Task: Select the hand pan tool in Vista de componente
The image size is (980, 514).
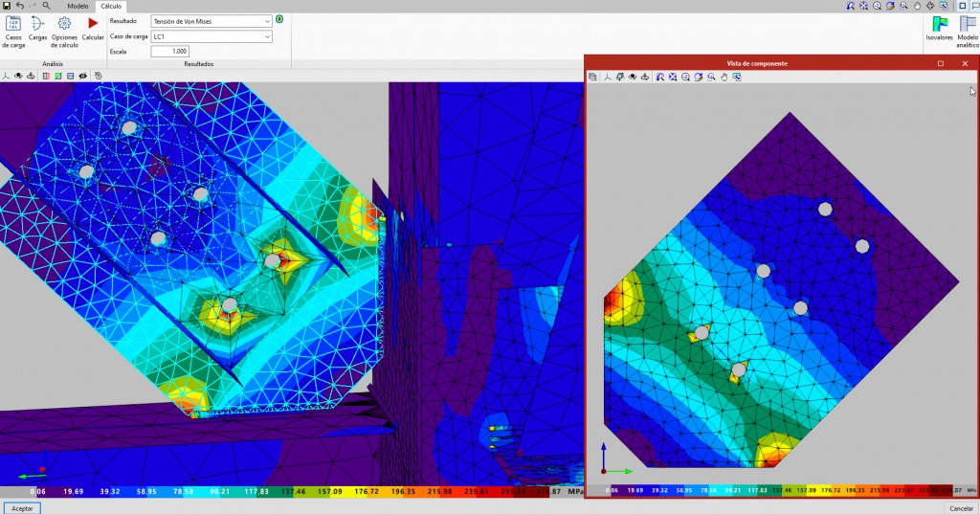Action: click(x=724, y=77)
